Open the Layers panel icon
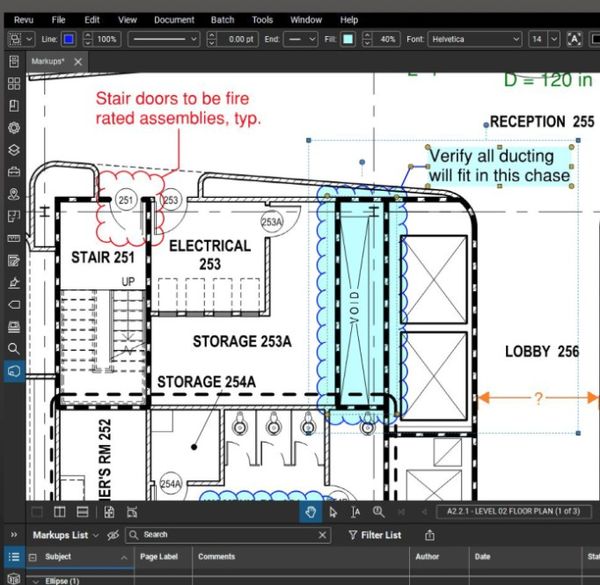Screen dimensions: 600x585 click(x=14, y=150)
